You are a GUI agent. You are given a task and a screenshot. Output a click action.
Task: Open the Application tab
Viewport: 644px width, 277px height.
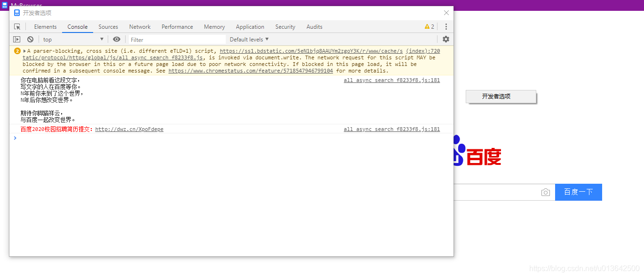[x=250, y=27]
